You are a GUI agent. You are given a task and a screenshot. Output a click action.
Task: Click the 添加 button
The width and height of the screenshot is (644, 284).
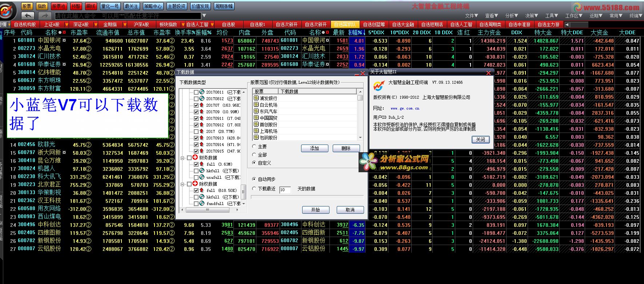[x=315, y=148]
